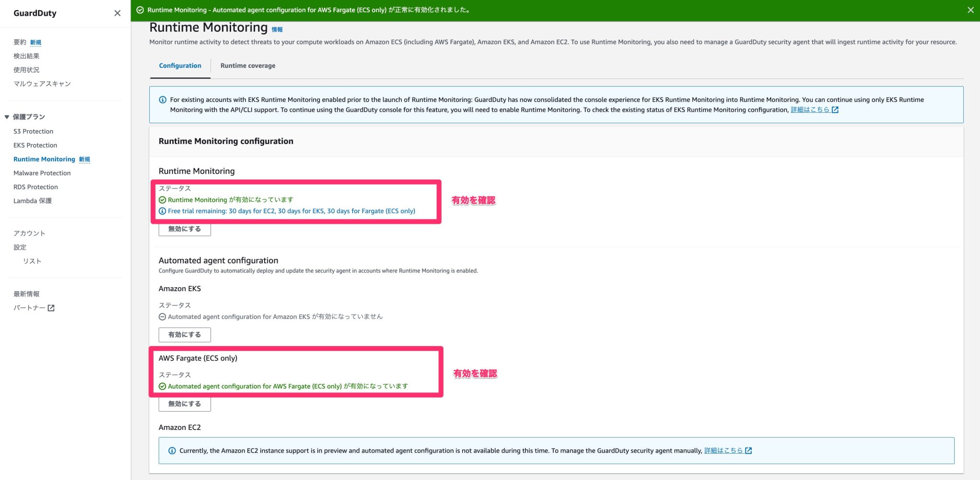Click the external link icon beside パートナー
The height and width of the screenshot is (480, 980).
pos(51,308)
